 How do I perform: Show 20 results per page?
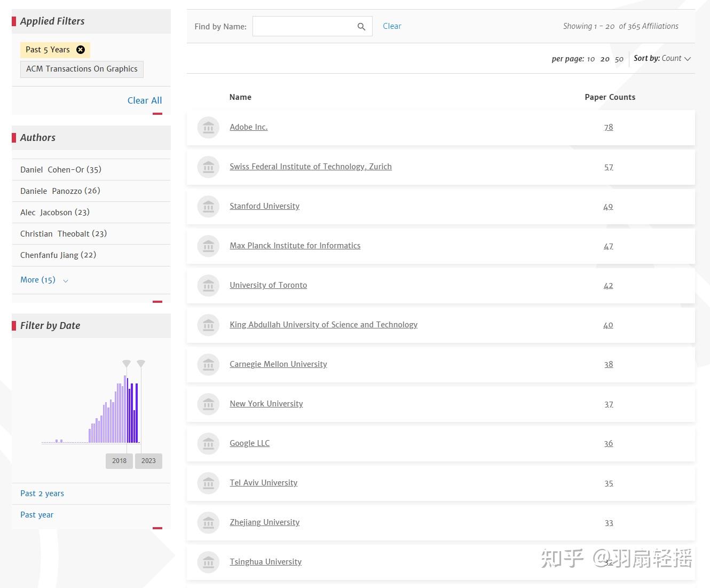tap(605, 59)
